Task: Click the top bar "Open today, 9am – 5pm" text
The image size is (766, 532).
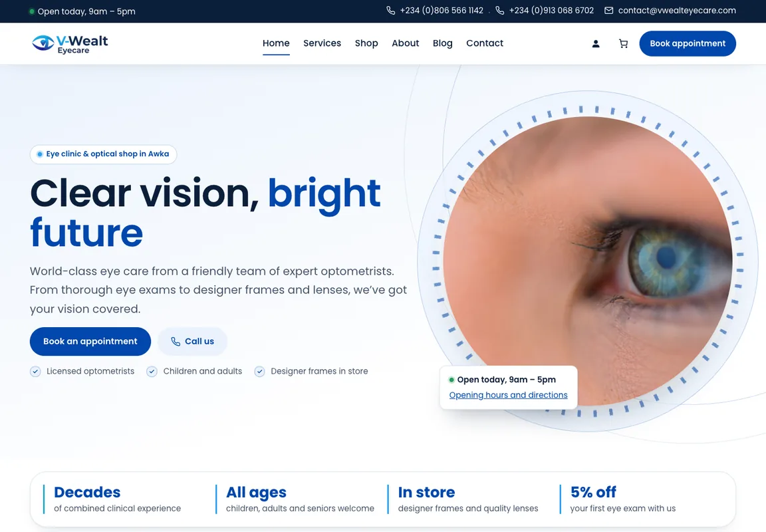Action: (x=86, y=11)
